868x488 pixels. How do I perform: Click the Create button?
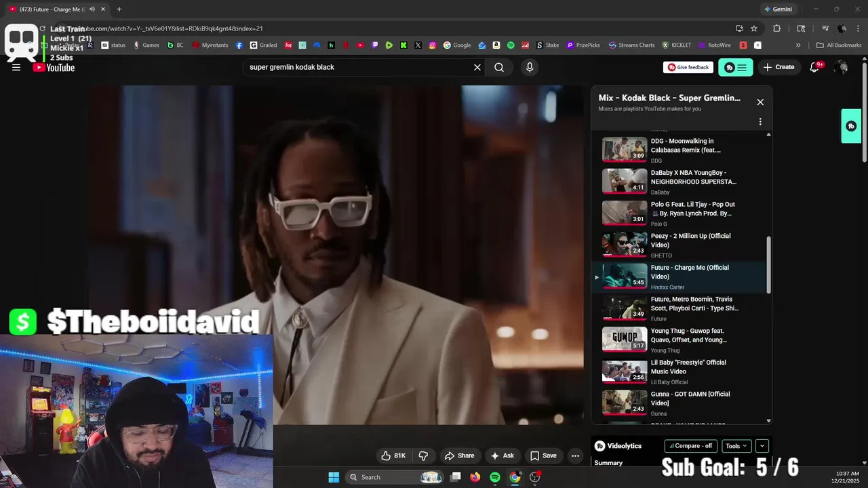tap(778, 67)
